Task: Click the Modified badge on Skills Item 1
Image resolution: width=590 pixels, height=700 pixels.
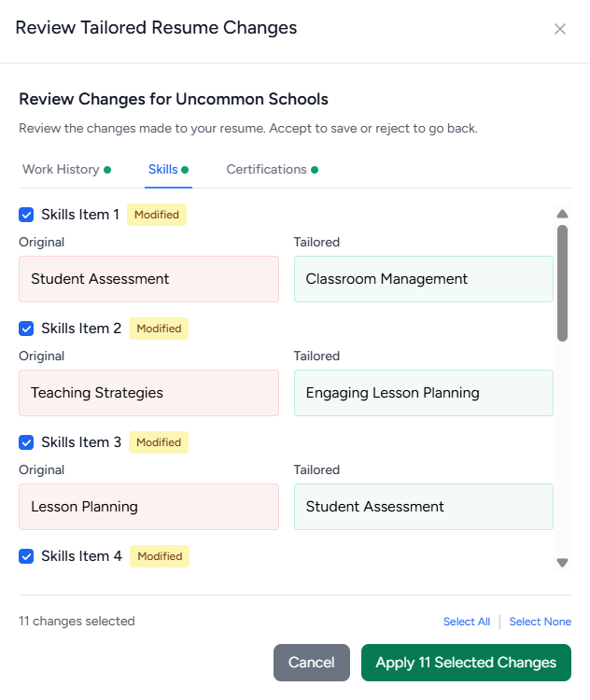Action: 157,215
